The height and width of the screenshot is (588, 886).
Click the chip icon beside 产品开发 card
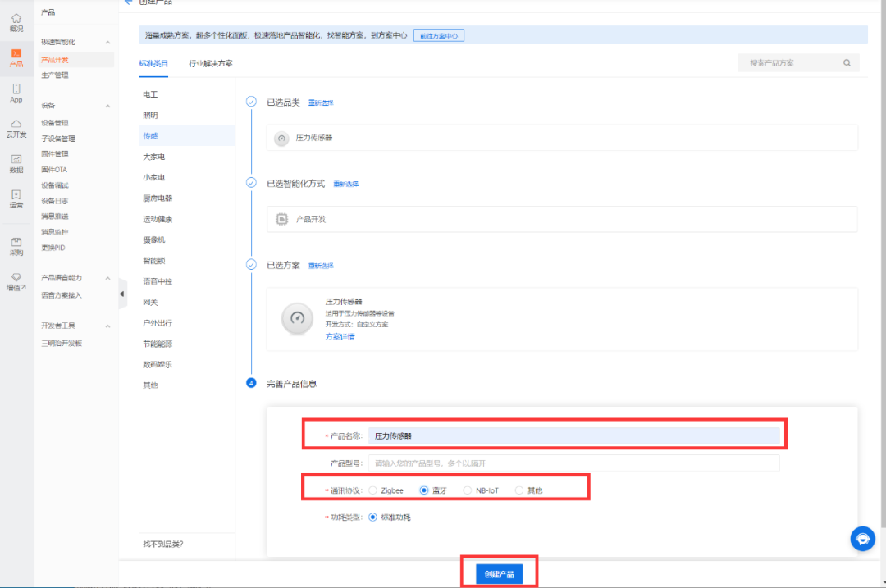[x=281, y=219]
